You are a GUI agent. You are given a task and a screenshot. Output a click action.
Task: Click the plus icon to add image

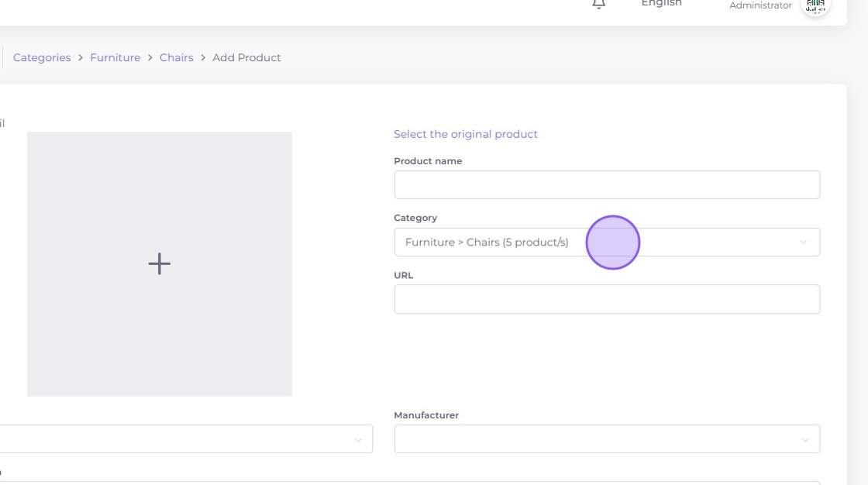[x=159, y=264]
